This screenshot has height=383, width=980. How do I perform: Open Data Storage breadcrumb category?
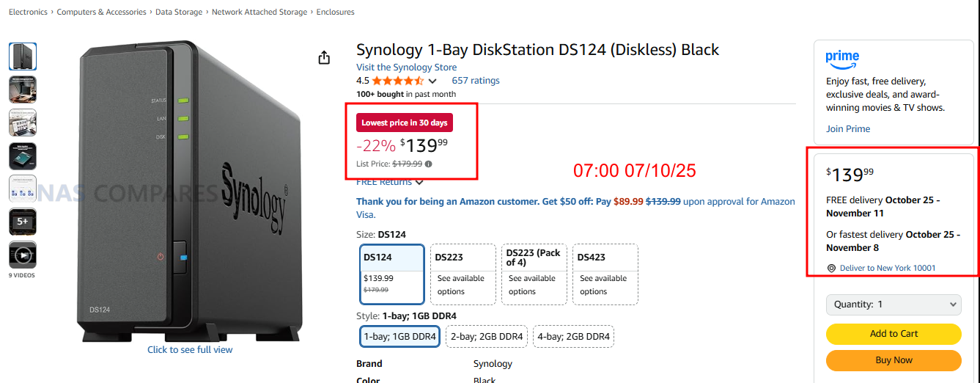click(x=179, y=12)
